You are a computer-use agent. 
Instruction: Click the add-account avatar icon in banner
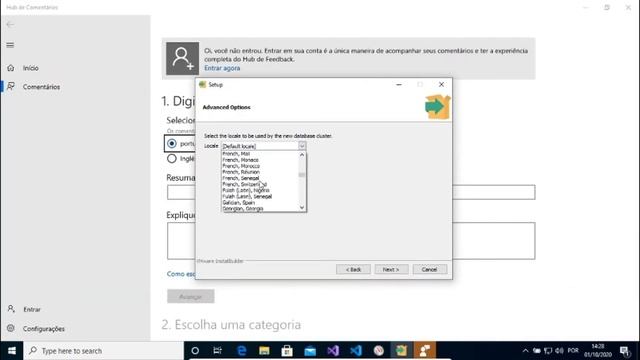[182, 58]
